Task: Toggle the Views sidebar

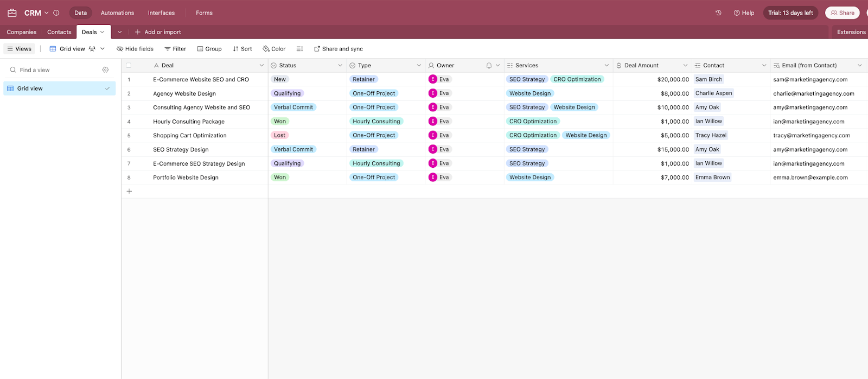Action: click(20, 49)
